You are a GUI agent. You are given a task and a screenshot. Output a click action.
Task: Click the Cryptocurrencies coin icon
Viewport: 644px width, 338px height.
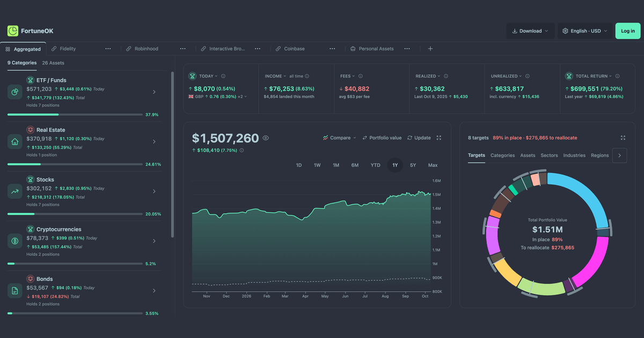point(15,241)
